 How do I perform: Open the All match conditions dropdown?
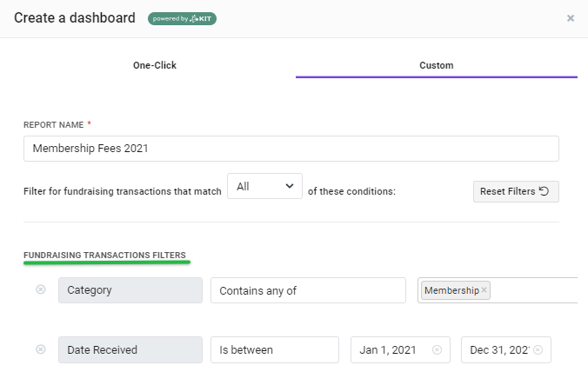coord(264,186)
